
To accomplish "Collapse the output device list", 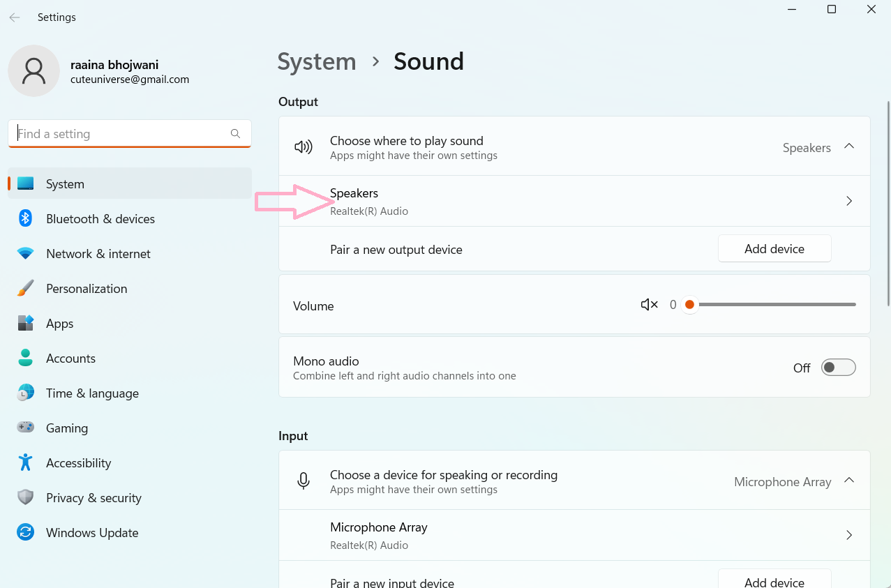I will coord(849,146).
